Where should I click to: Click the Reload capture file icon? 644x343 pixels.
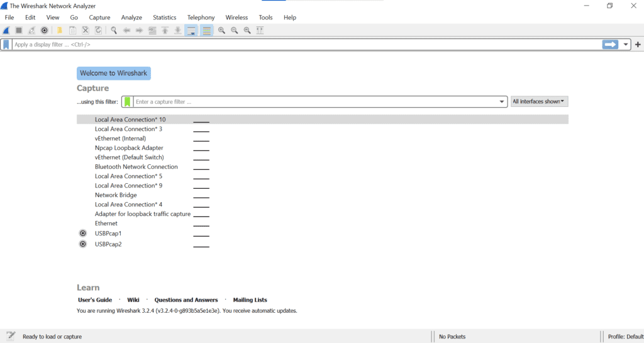click(98, 30)
